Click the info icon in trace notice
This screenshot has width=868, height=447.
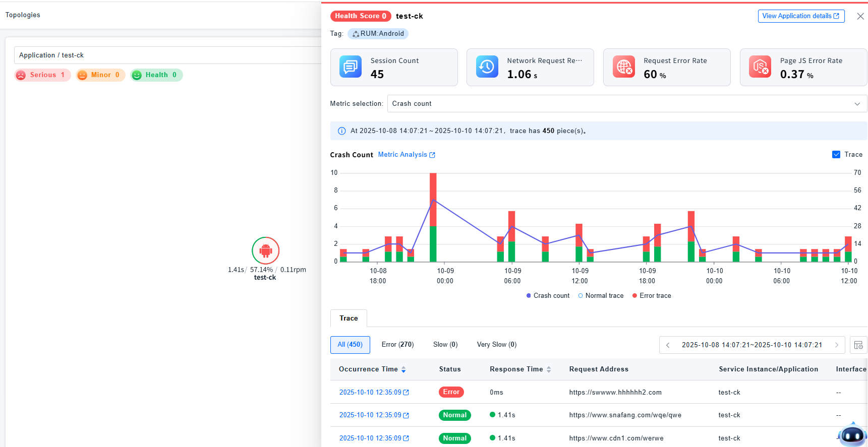click(341, 131)
